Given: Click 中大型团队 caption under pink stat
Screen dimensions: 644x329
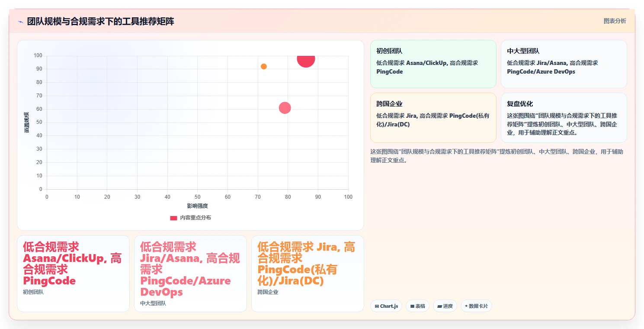Looking at the screenshot, I should (153, 303).
